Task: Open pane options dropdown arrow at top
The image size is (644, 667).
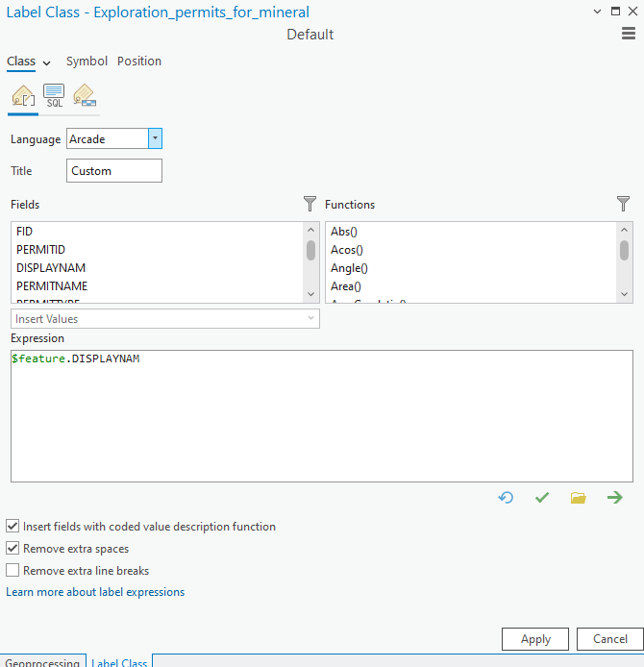Action: 597,12
